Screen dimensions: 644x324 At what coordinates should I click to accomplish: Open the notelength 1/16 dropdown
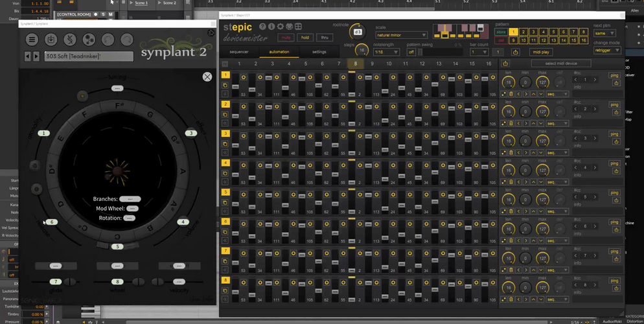(x=386, y=52)
